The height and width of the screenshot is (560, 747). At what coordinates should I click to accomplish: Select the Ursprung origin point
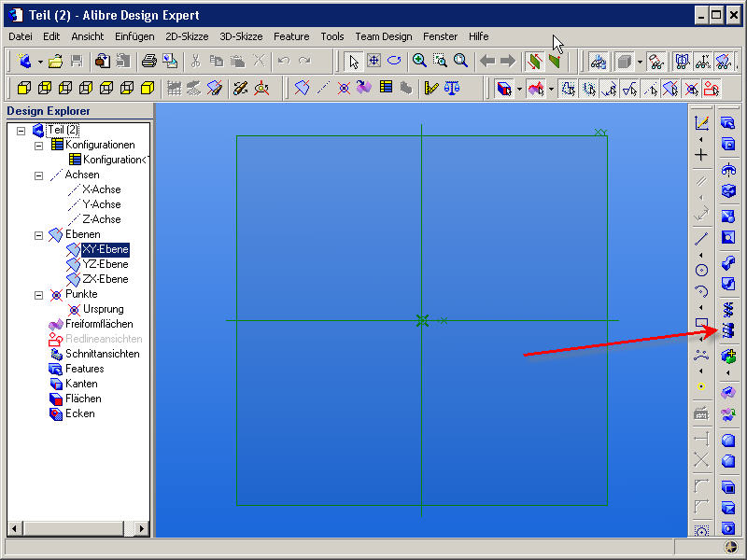click(x=103, y=309)
